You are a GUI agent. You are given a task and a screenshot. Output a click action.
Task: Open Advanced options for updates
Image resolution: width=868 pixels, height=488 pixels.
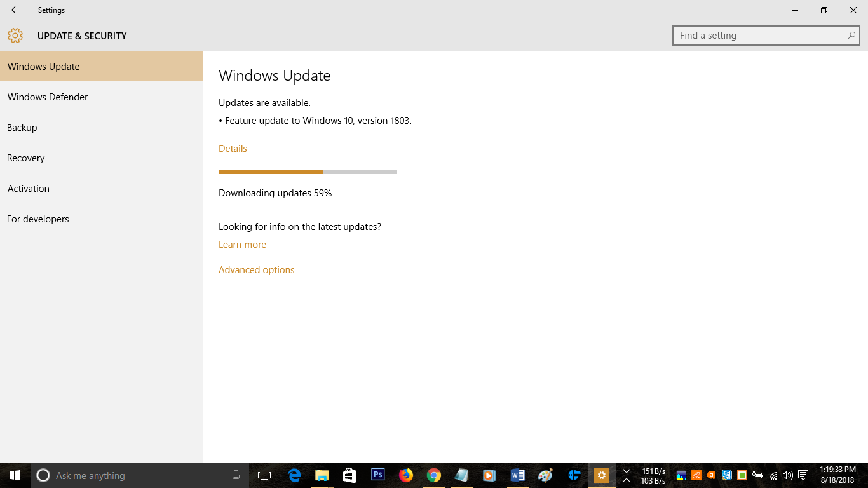(257, 269)
